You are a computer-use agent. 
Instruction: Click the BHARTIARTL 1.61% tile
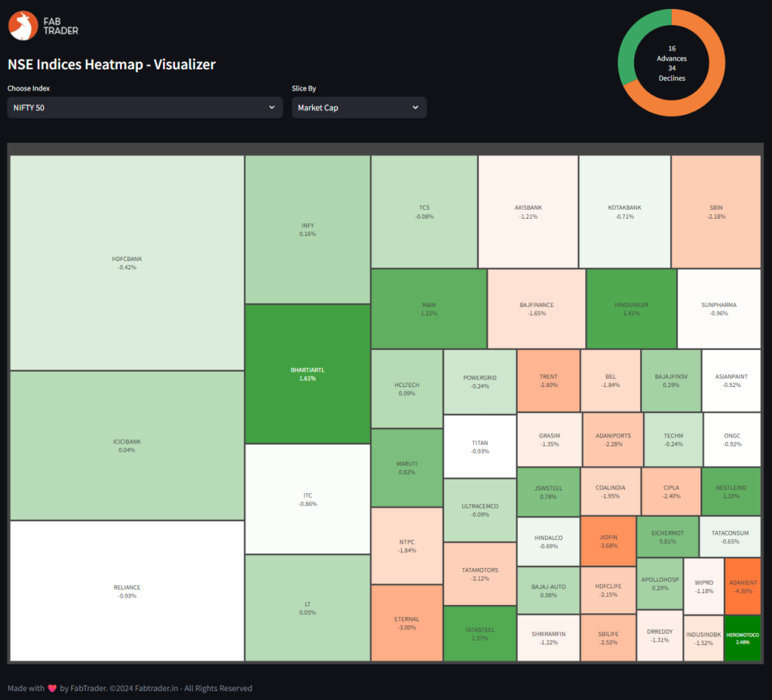pos(308,374)
